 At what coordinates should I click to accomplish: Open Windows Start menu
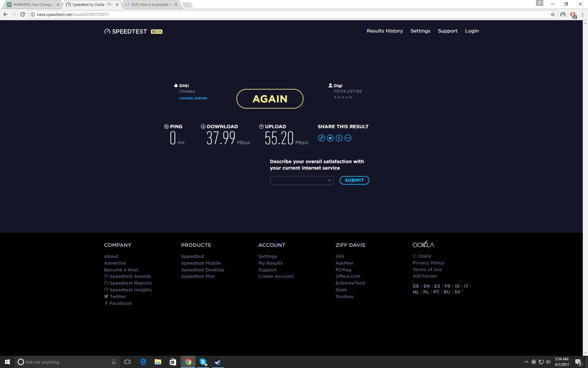7,362
